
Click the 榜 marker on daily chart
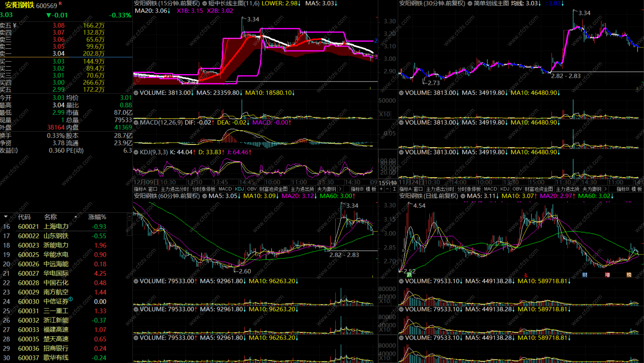(629, 275)
